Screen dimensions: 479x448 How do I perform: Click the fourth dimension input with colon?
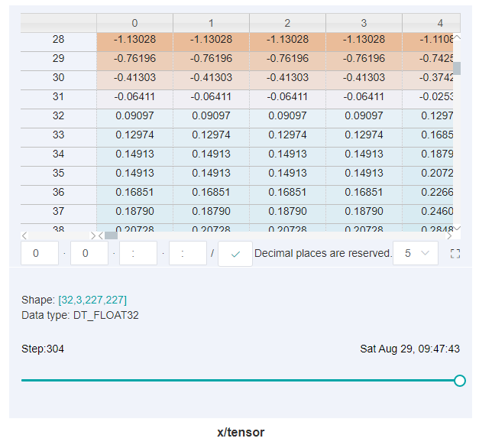[x=187, y=253]
